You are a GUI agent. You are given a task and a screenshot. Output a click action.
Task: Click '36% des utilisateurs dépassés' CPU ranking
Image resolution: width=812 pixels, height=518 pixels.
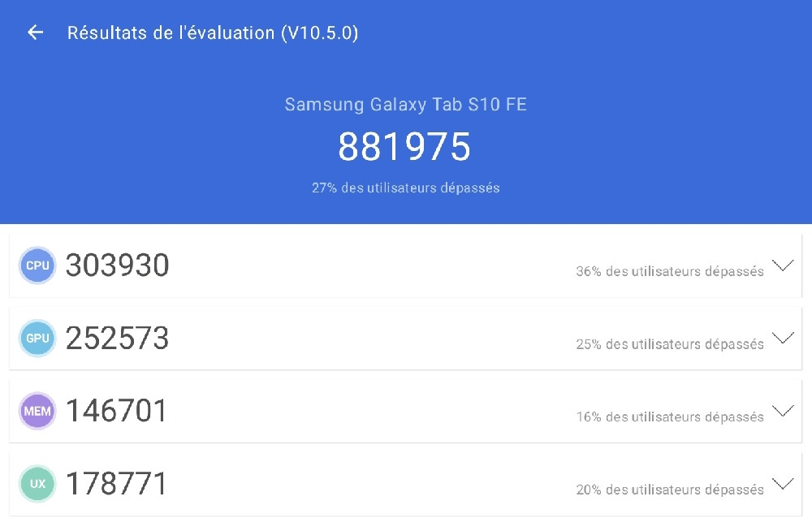pyautogui.click(x=670, y=271)
